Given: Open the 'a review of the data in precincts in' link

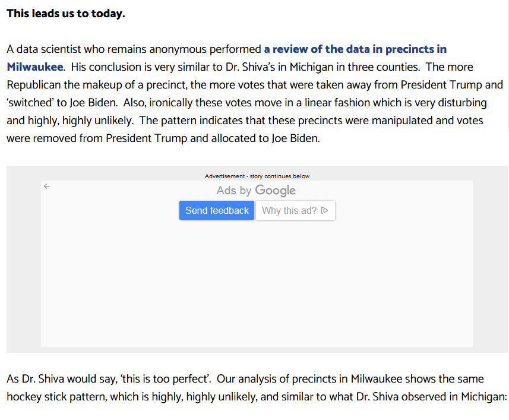Looking at the screenshot, I should pos(355,49).
